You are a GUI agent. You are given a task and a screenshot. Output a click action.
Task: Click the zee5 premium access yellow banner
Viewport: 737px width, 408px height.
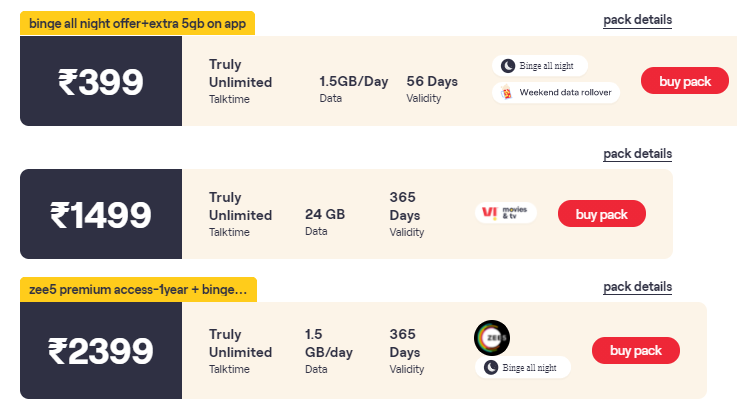[138, 290]
